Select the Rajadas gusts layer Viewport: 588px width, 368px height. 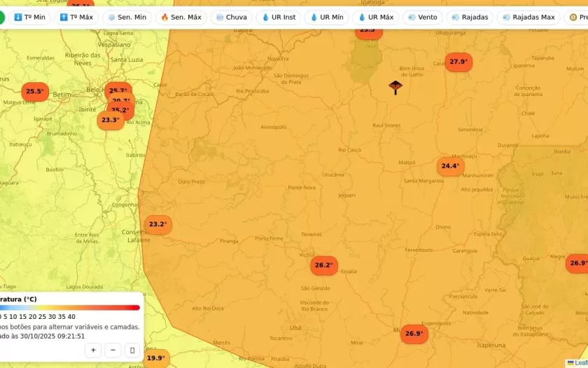pyautogui.click(x=469, y=18)
